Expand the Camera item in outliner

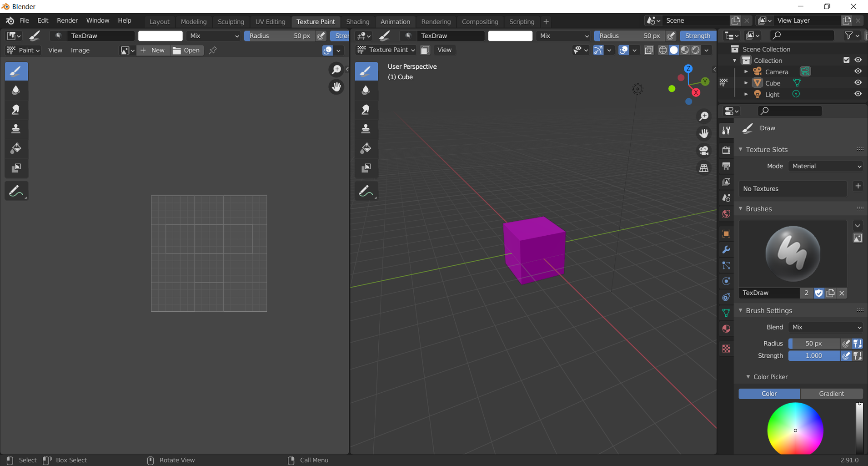click(746, 71)
